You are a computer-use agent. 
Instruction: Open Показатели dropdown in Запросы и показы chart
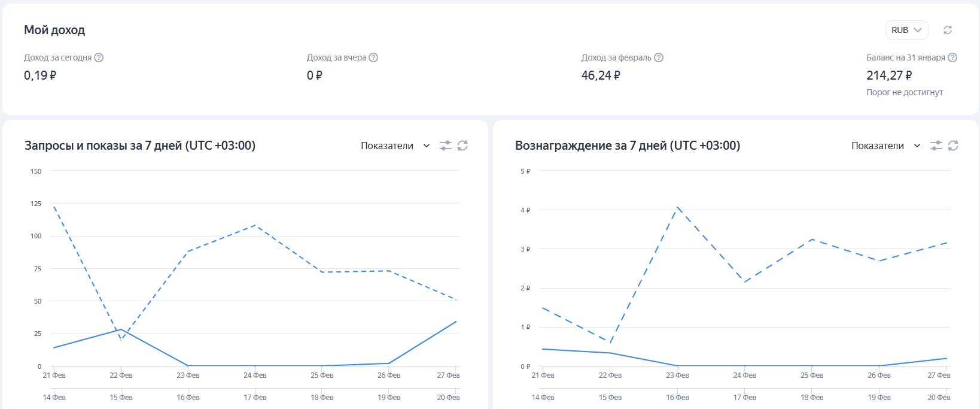395,146
